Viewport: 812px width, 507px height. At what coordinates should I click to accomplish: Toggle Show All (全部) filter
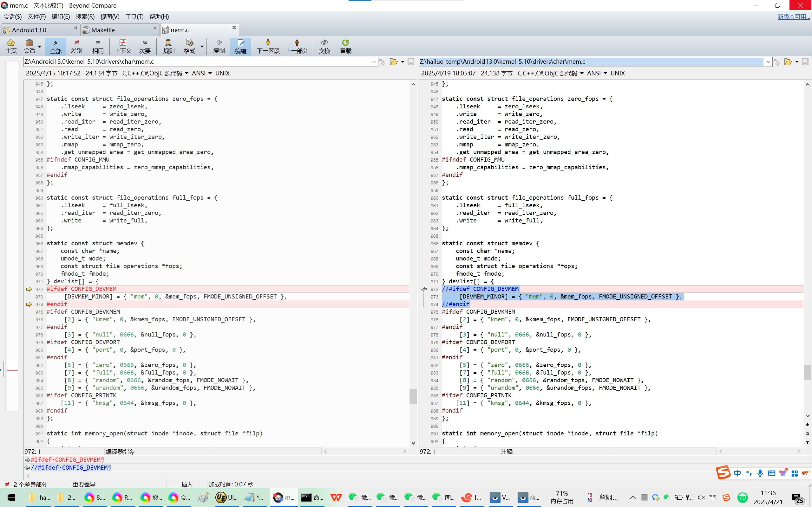[x=56, y=46]
